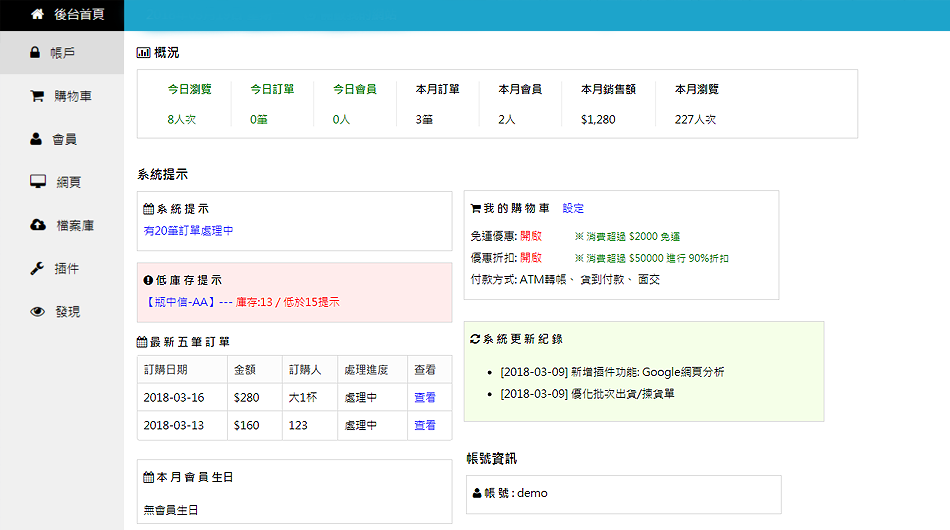Viewport: 950px width, 530px height.
Task: View the 2018-03-13 order via 查看
Action: 425,425
